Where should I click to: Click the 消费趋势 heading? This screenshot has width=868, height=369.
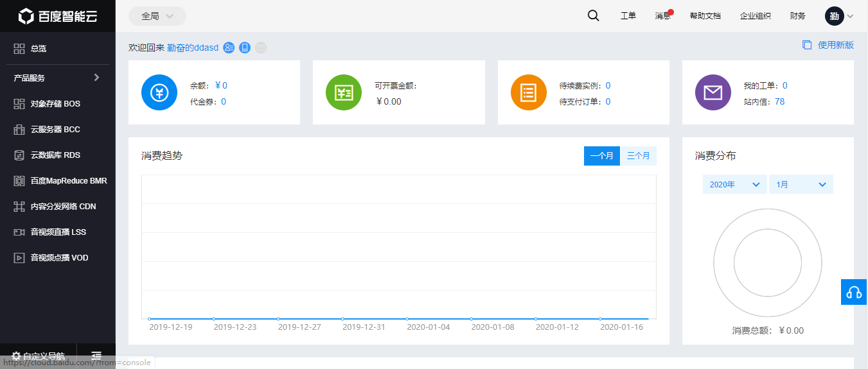click(162, 155)
